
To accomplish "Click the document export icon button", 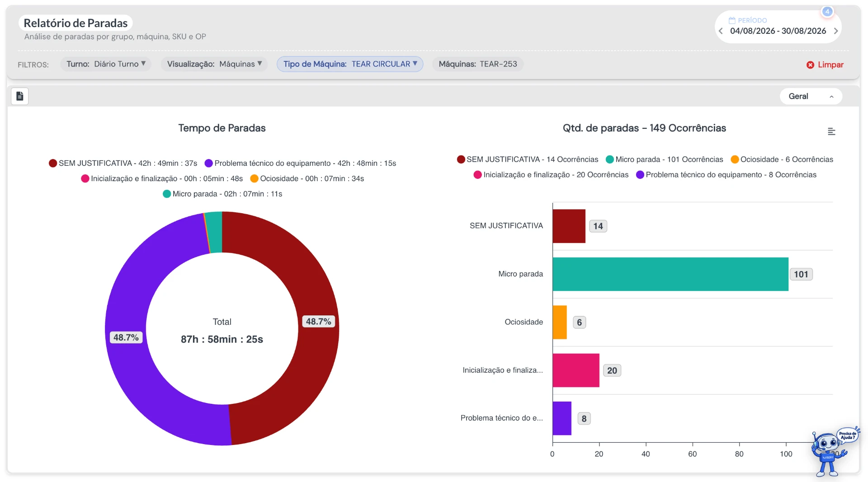I will pyautogui.click(x=20, y=96).
